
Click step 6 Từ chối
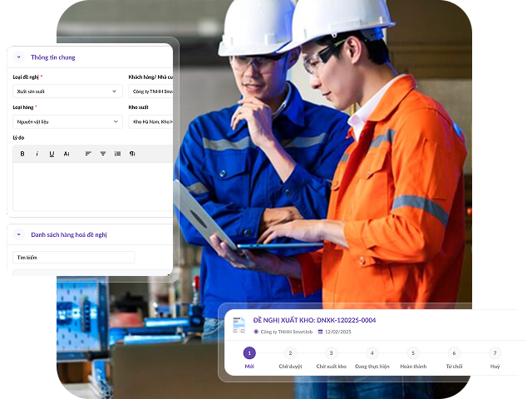point(454,353)
